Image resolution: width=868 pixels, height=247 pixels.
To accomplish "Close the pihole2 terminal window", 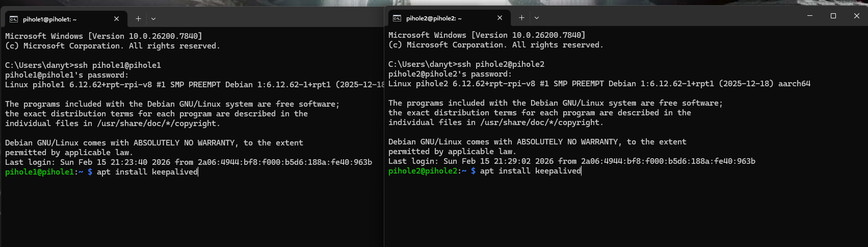I will click(857, 16).
